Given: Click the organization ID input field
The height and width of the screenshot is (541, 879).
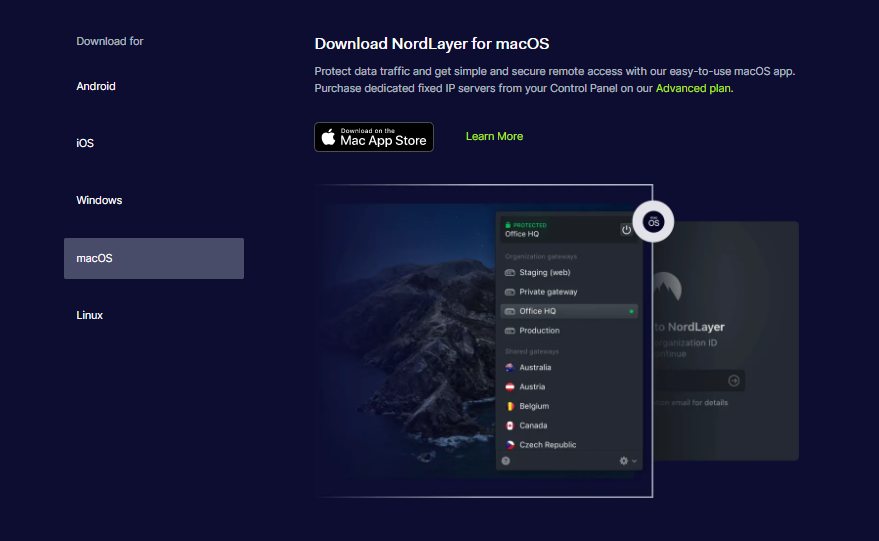Looking at the screenshot, I should point(699,381).
